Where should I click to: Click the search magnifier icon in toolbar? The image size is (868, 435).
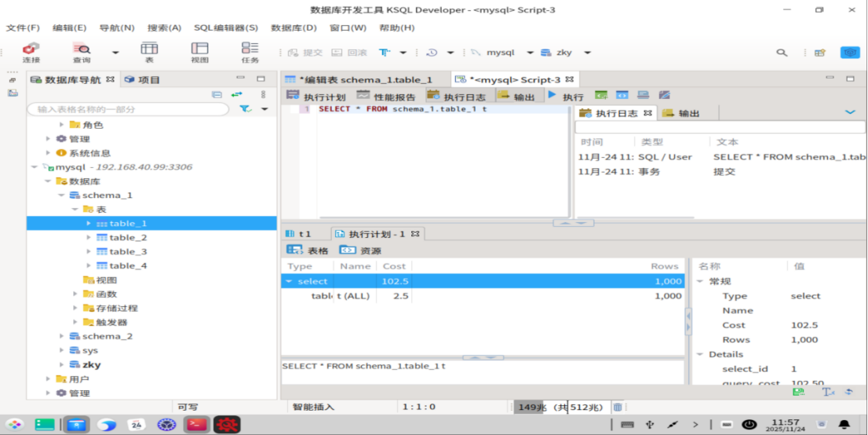pos(782,53)
